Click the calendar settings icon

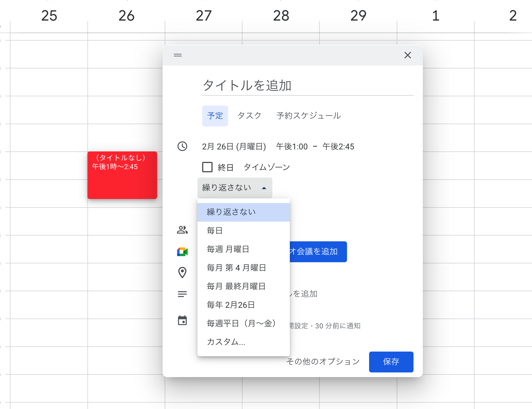[x=182, y=321]
